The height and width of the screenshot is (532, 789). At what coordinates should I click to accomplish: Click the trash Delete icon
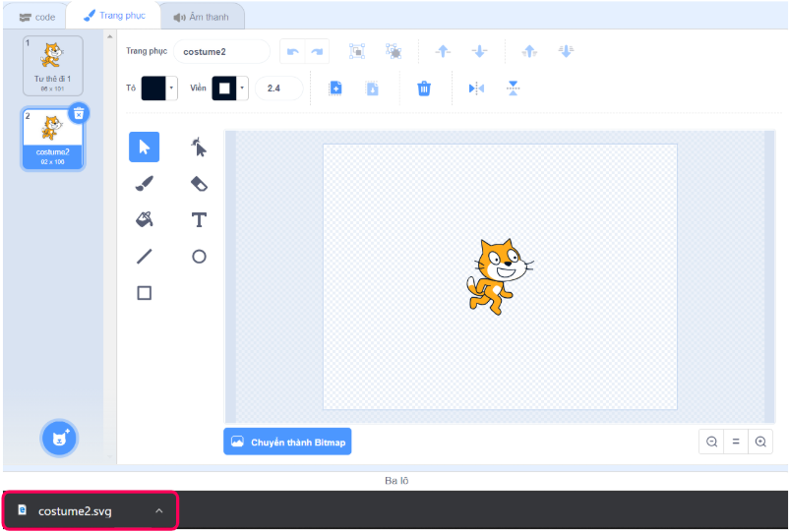[x=424, y=89]
